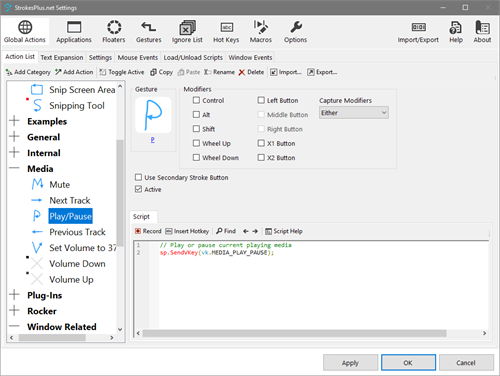Collapse the Media category

[14, 168]
